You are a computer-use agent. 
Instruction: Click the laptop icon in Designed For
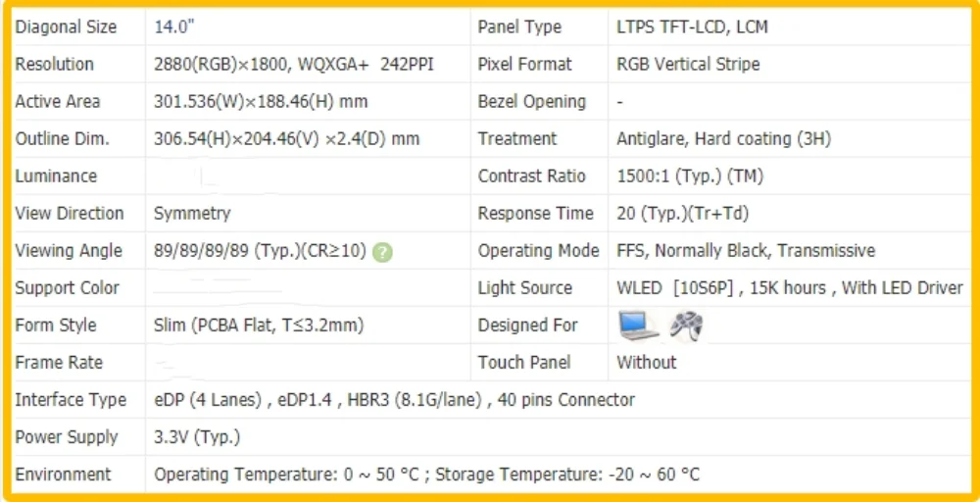639,326
